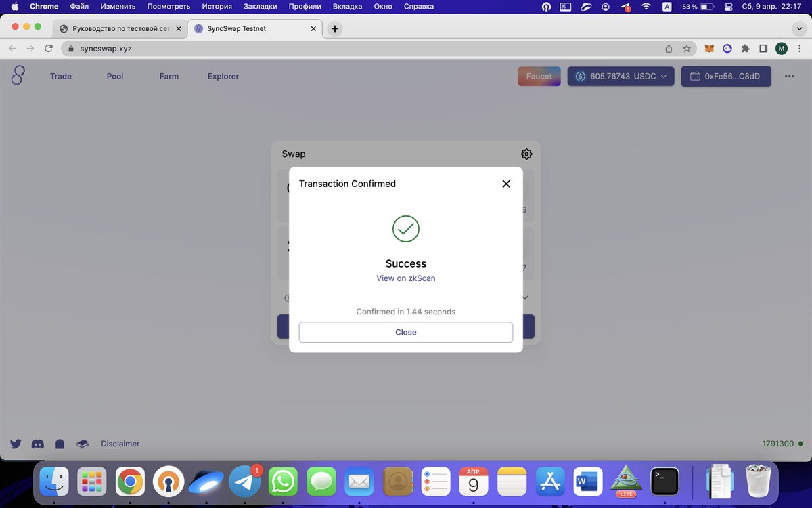Toggle Chrome side panel

[x=763, y=49]
